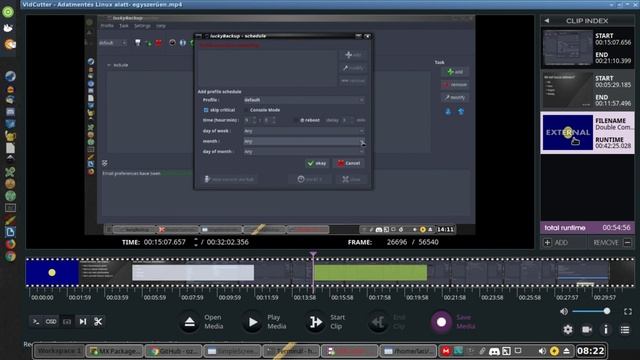Open Settings menu in luckyBackup video preview
This screenshot has width=640, height=360.
pos(142,26)
